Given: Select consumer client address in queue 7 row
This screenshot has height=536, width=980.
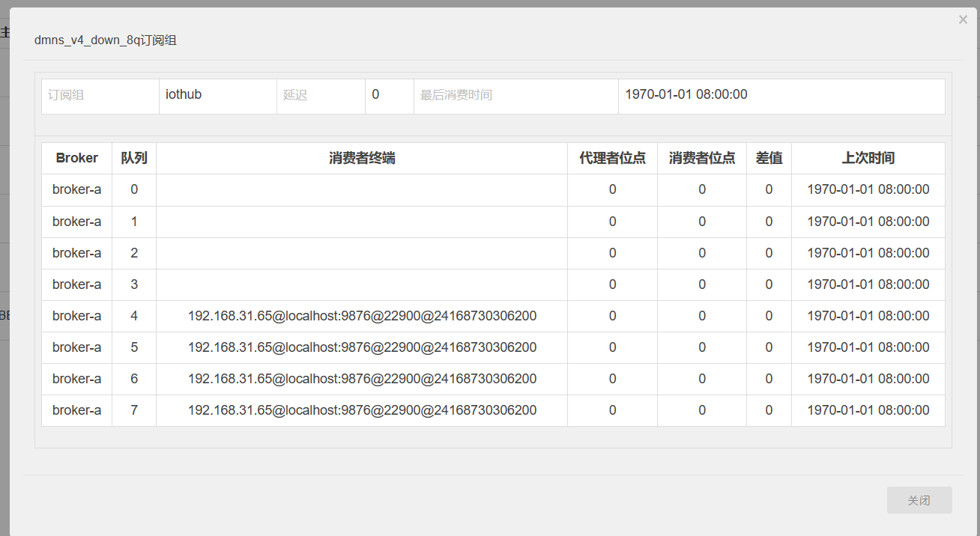Looking at the screenshot, I should click(x=362, y=410).
